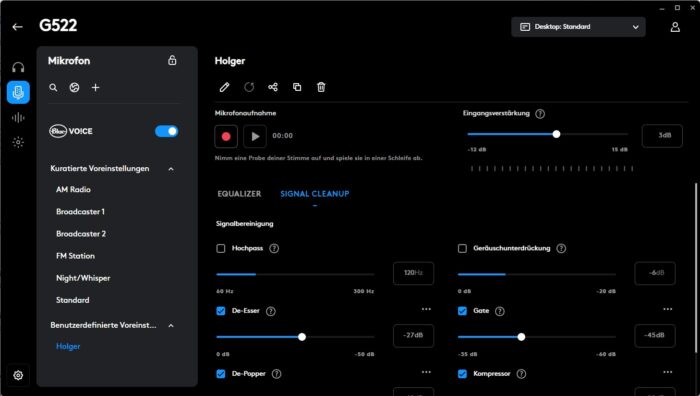Open the user account icon
The height and width of the screenshot is (396, 700).
tap(675, 27)
